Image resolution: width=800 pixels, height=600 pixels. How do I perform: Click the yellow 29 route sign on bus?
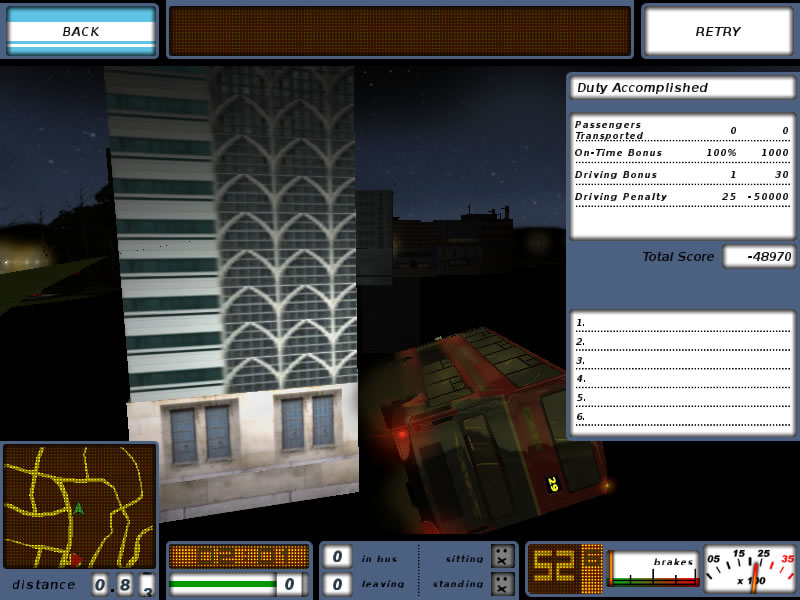click(x=553, y=484)
